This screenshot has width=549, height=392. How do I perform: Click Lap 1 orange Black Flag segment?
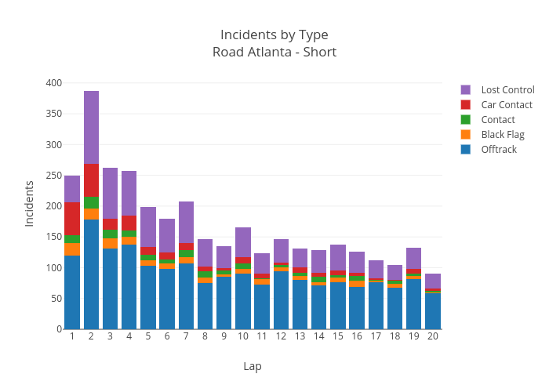(72, 249)
